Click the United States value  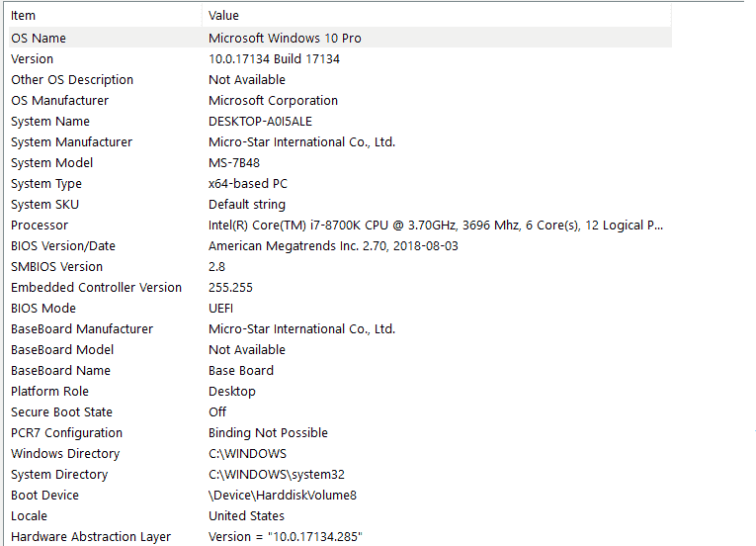tap(246, 515)
